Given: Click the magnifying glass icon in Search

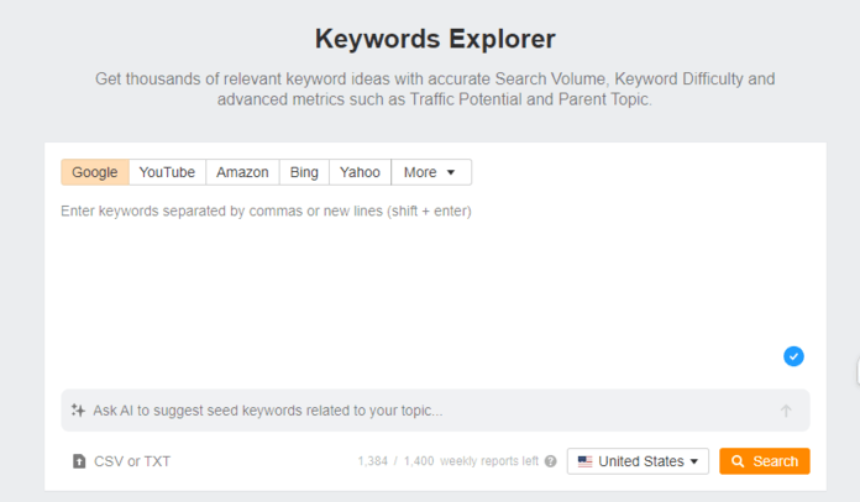Looking at the screenshot, I should [737, 461].
